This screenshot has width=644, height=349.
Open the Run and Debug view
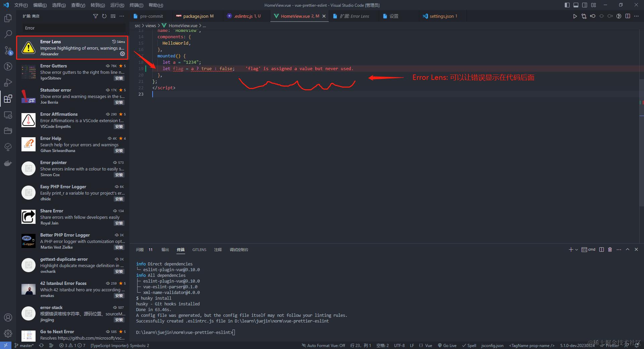point(8,83)
